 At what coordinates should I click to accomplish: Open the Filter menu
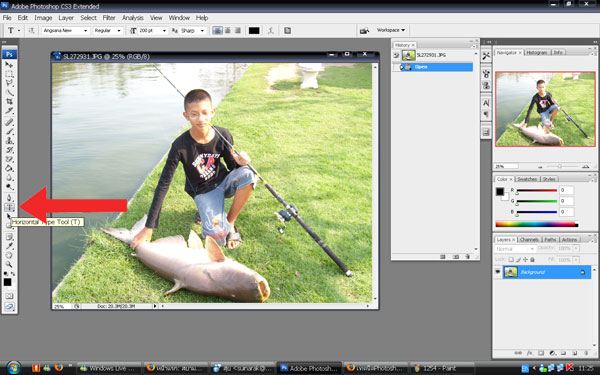(x=109, y=18)
